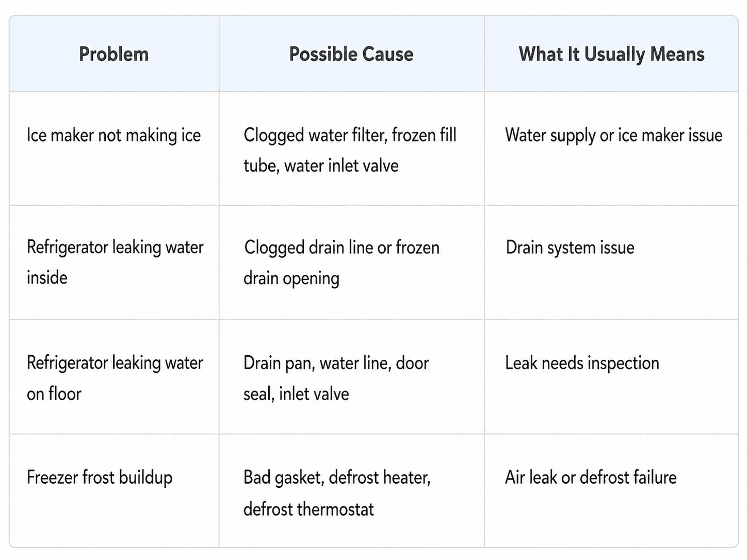747x560 pixels.
Task: Click Drain pan, water line, door text
Action: tap(336, 363)
